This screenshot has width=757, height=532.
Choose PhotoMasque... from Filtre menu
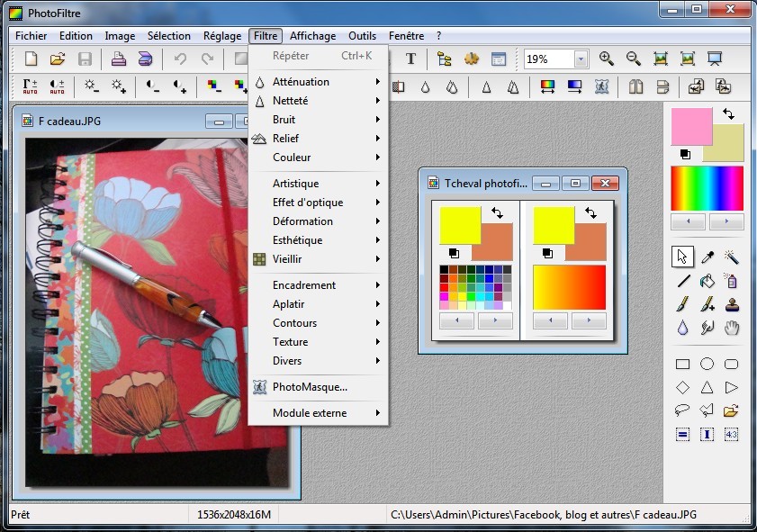319,387
